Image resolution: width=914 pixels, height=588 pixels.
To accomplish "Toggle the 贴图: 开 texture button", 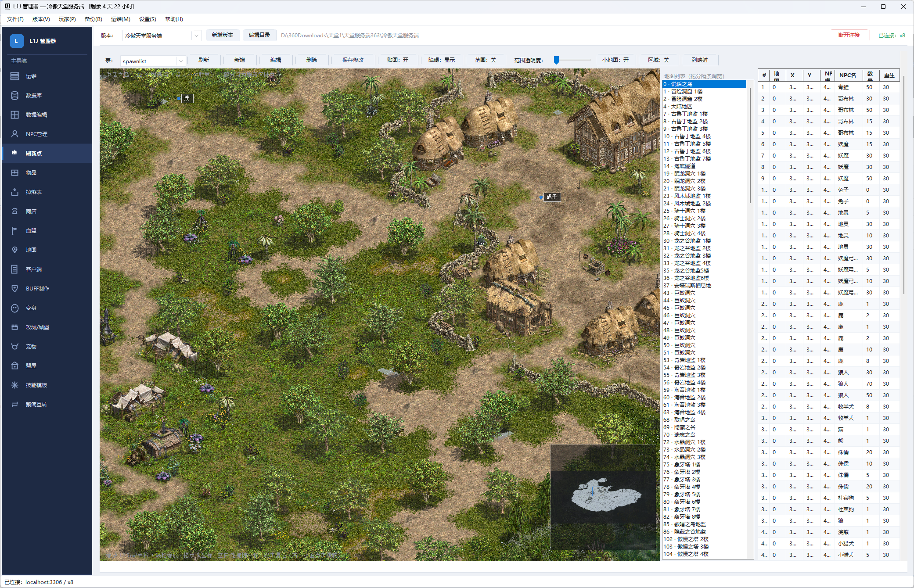I will point(397,60).
